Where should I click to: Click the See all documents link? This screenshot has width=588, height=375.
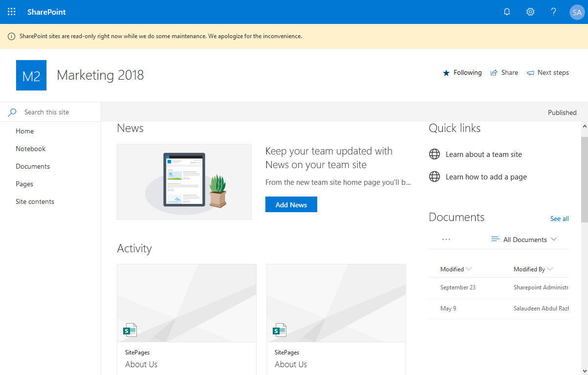click(559, 219)
